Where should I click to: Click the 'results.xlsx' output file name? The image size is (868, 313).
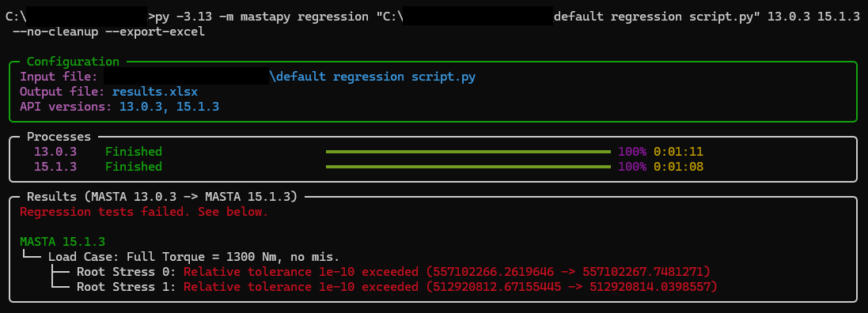coord(155,91)
